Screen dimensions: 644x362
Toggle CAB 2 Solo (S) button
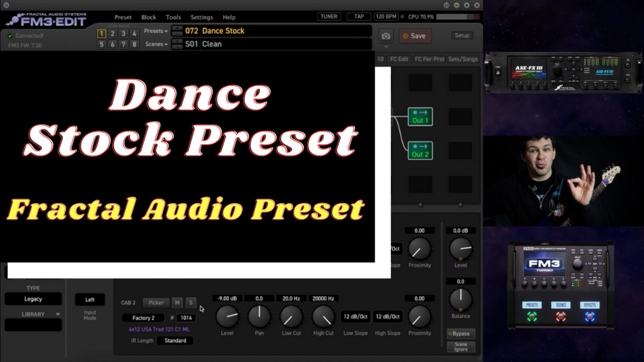[x=190, y=302]
